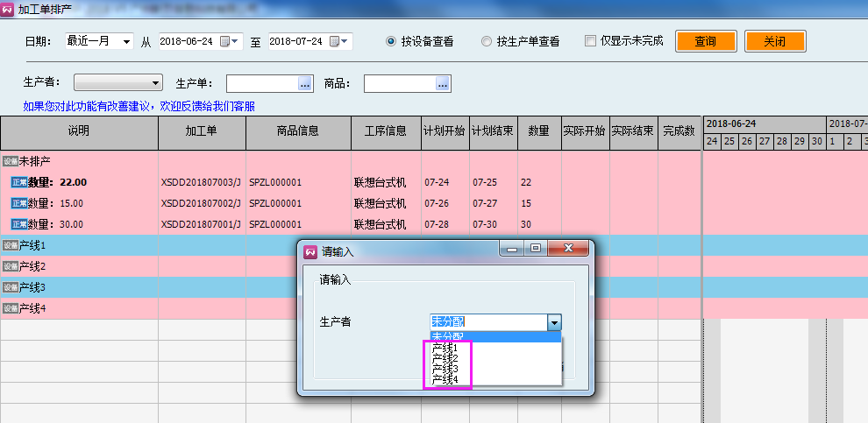Select the 按设备查看 radio button
Viewport: 868px width, 423px height.
392,41
